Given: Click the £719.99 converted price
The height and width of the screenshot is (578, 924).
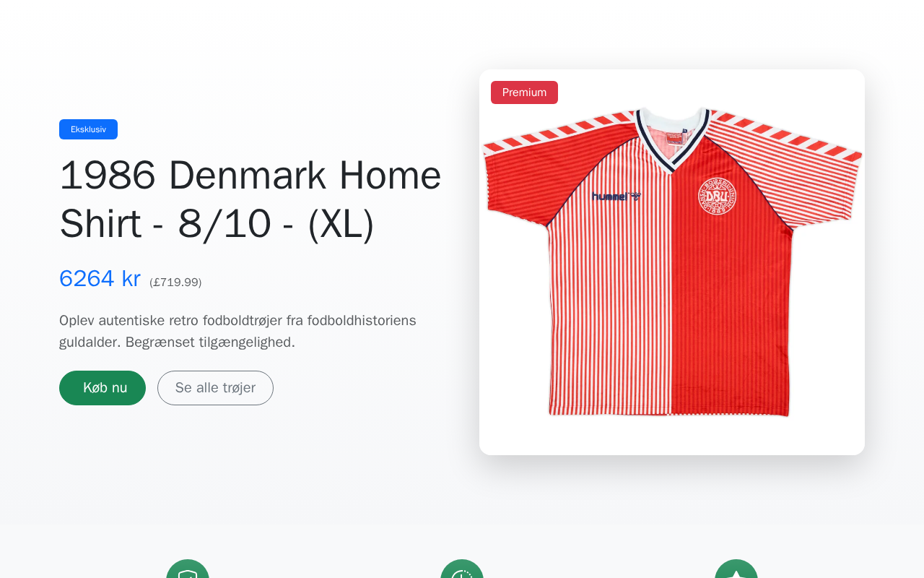Looking at the screenshot, I should 175,282.
